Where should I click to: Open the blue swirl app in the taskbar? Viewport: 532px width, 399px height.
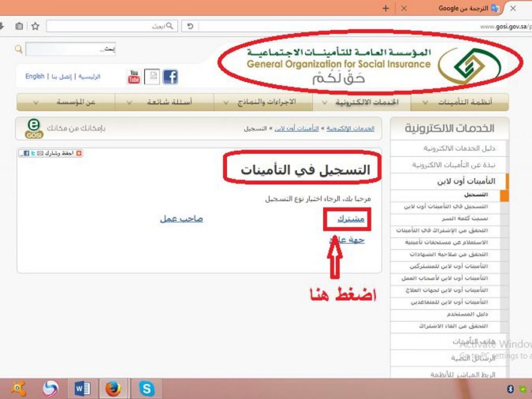50,389
